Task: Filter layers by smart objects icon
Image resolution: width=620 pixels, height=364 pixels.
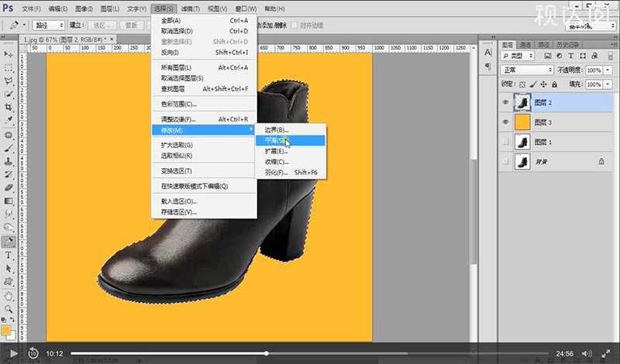Action: tap(594, 56)
